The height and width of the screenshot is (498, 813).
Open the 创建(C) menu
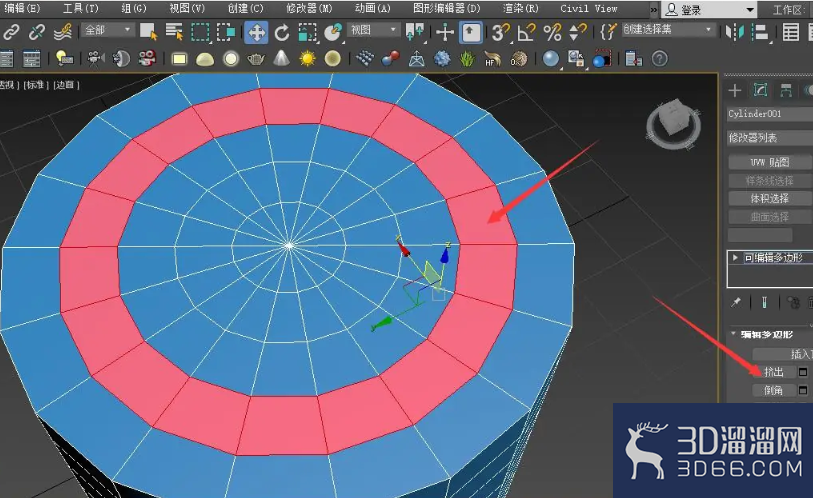[x=246, y=8]
